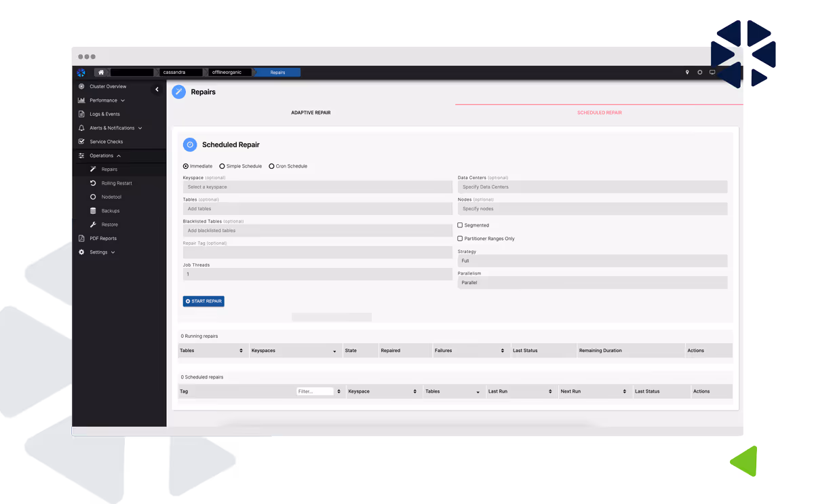Click the home icon in breadcrumb
The image size is (814, 504).
click(101, 73)
